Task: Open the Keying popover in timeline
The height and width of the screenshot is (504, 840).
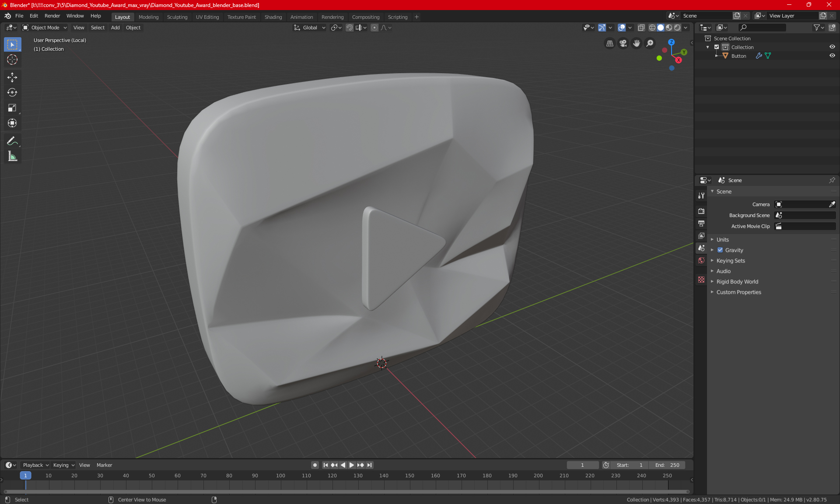Action: [x=63, y=465]
